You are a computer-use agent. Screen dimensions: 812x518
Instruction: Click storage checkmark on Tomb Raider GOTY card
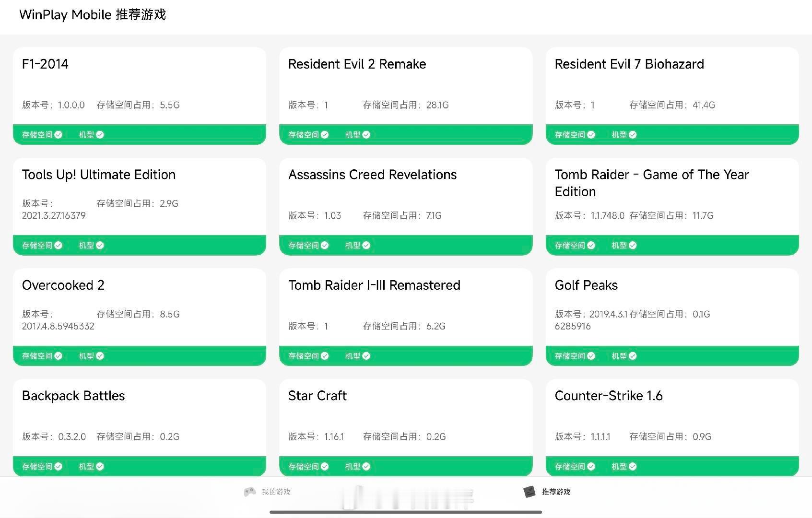(x=591, y=245)
